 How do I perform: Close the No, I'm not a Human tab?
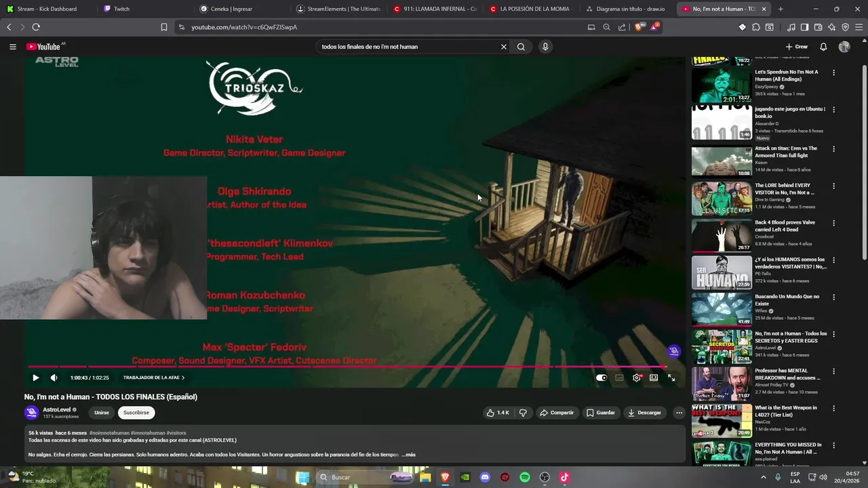click(x=764, y=9)
